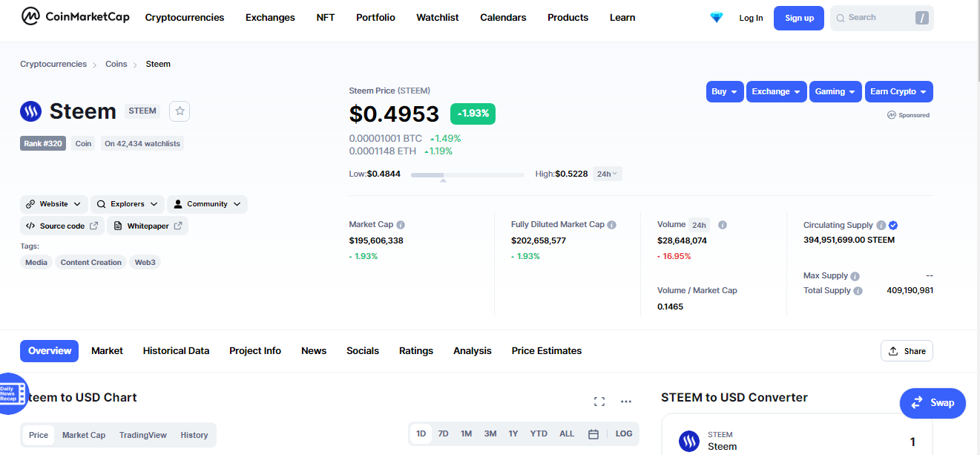
Task: Expand the Explorers dropdown
Action: coord(128,204)
